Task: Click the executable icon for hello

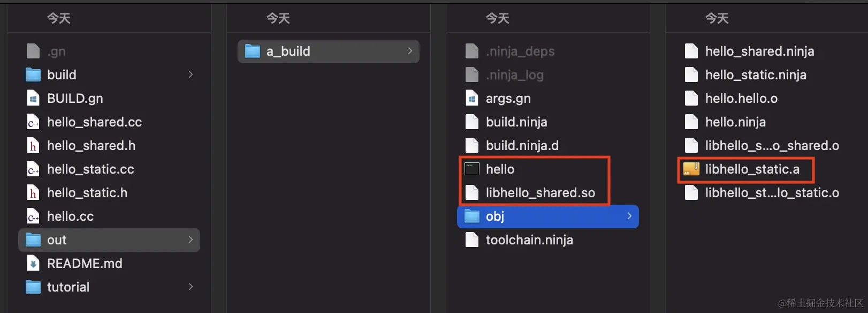Action: (x=472, y=169)
